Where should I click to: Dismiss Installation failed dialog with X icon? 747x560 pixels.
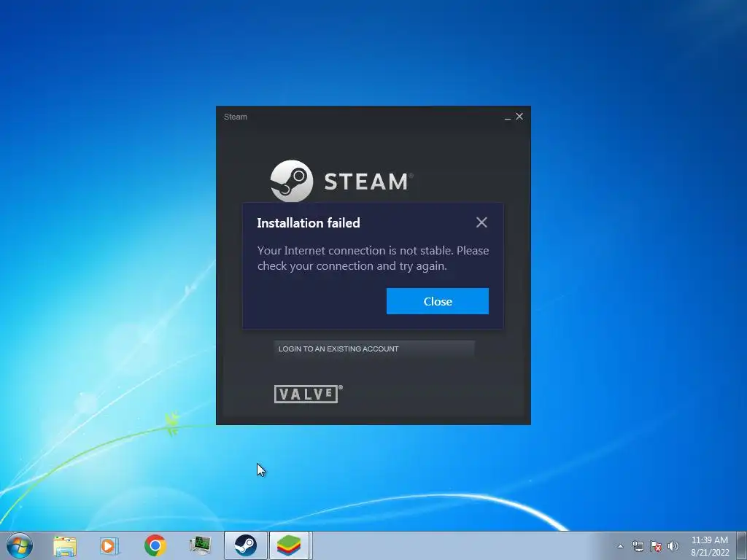coord(481,222)
